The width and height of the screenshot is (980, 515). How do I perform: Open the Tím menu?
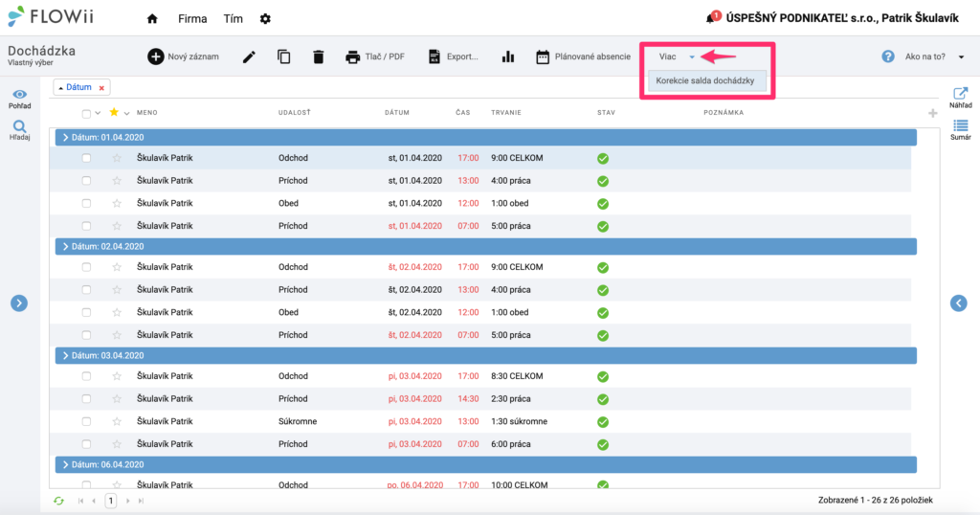click(x=234, y=19)
